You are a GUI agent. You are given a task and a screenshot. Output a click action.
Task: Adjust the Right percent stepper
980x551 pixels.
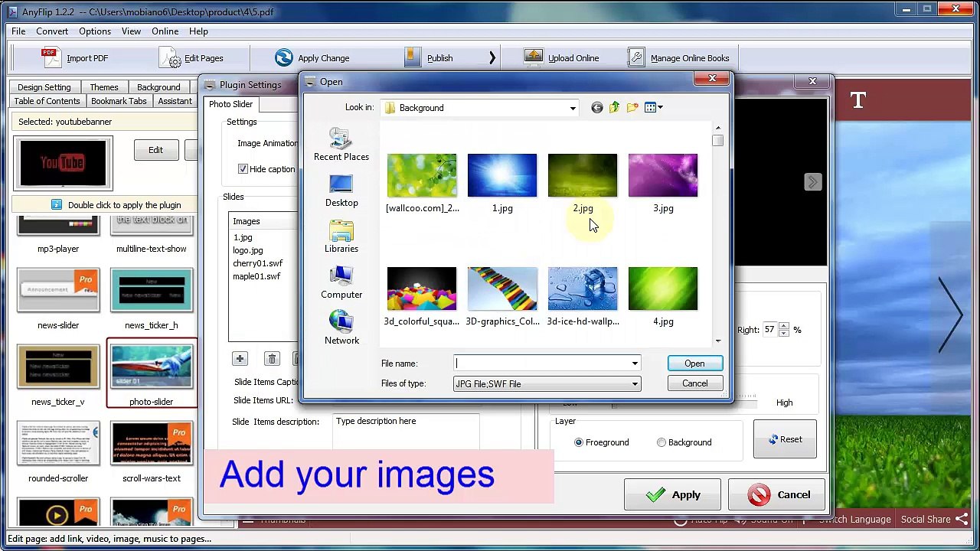[783, 330]
